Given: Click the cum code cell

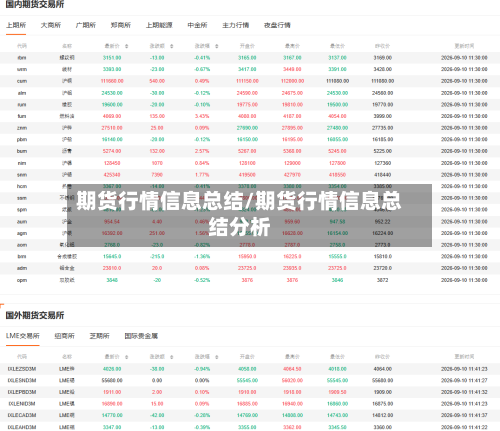Looking at the screenshot, I should click(22, 81).
